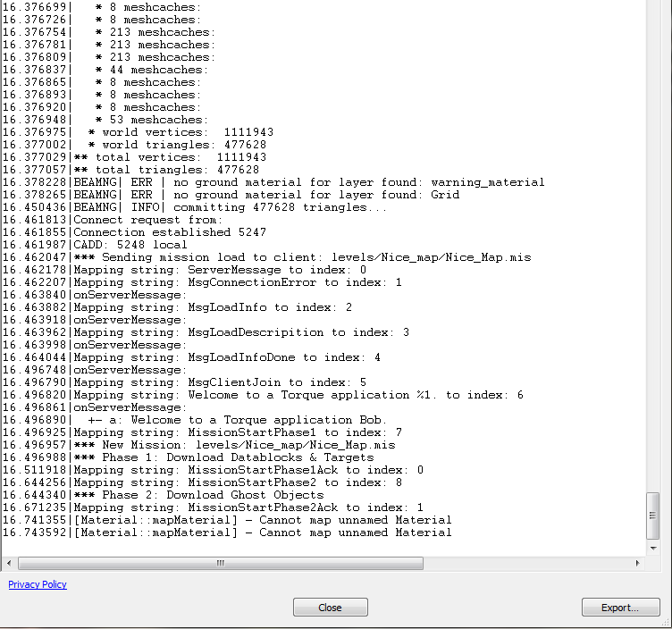The width and height of the screenshot is (672, 629).
Task: Click the window resize grip corner
Action: pyautogui.click(x=665, y=623)
